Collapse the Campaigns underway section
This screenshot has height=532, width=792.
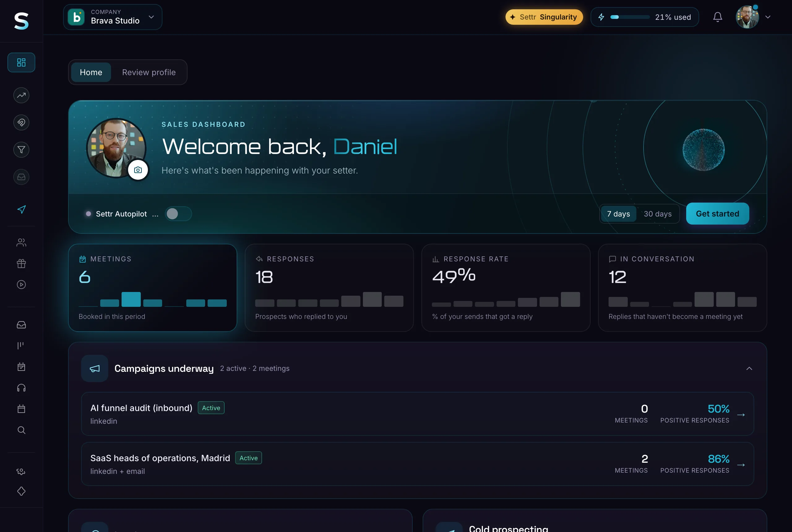749,368
